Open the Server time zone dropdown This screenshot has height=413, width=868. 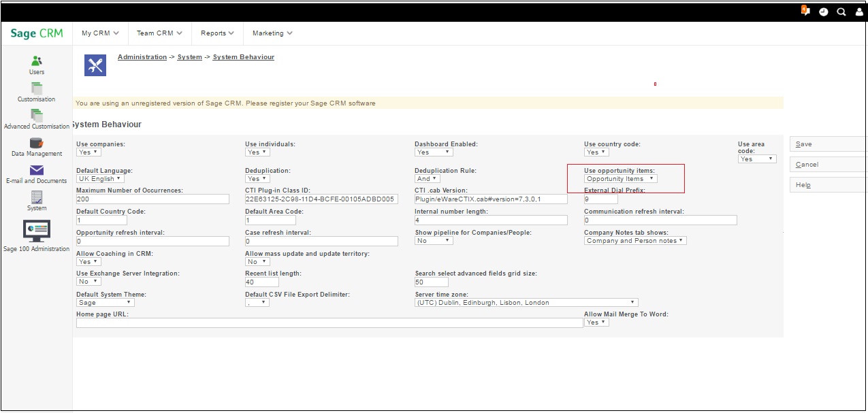[x=526, y=303]
